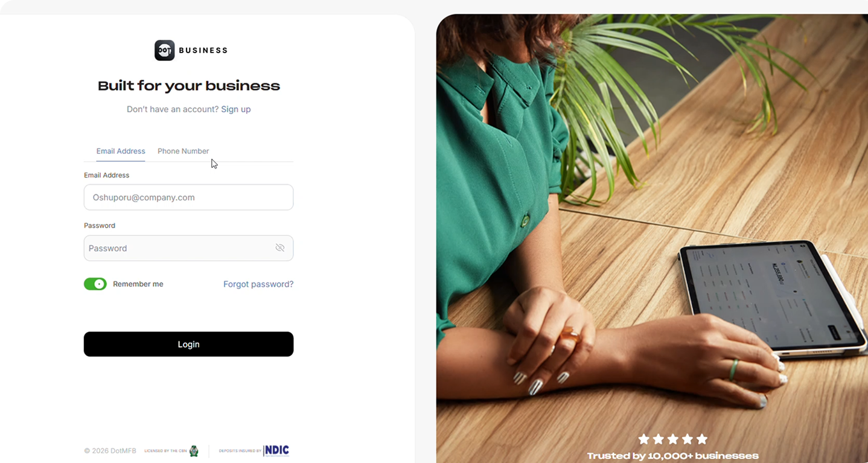The width and height of the screenshot is (868, 463).
Task: Click the black Login button
Action: coord(188,344)
